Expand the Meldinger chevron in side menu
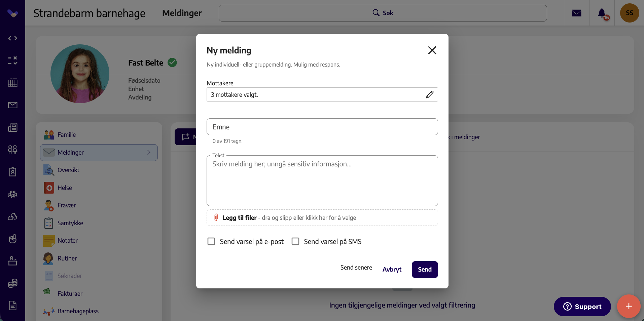 149,153
